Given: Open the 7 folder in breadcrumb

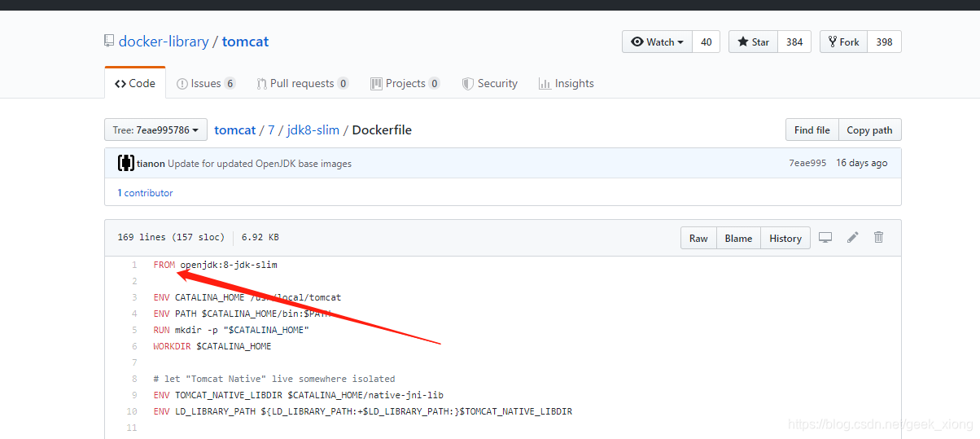Looking at the screenshot, I should [x=271, y=130].
